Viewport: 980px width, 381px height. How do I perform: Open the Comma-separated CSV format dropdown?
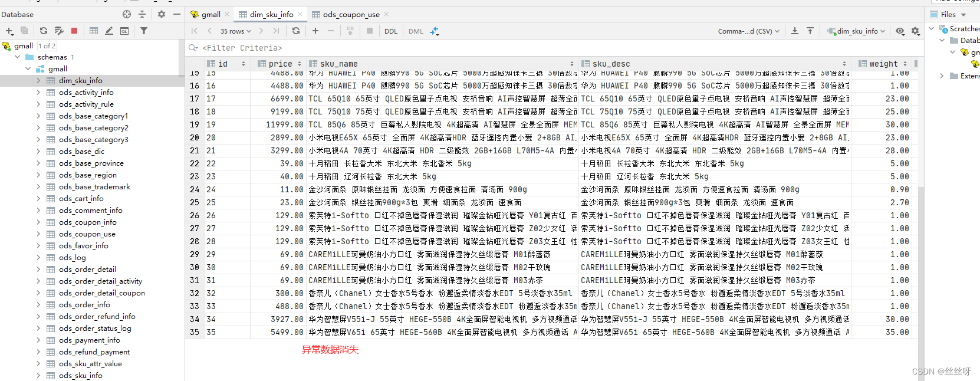tap(748, 31)
